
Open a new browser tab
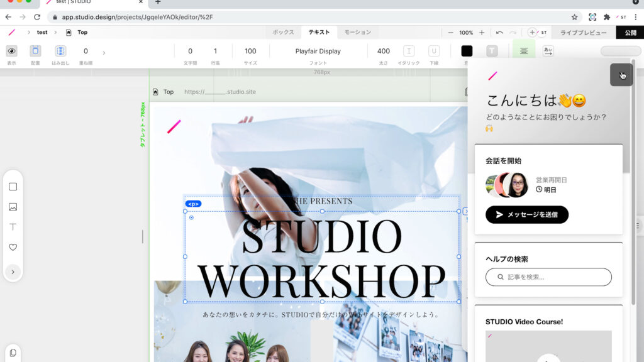click(158, 2)
